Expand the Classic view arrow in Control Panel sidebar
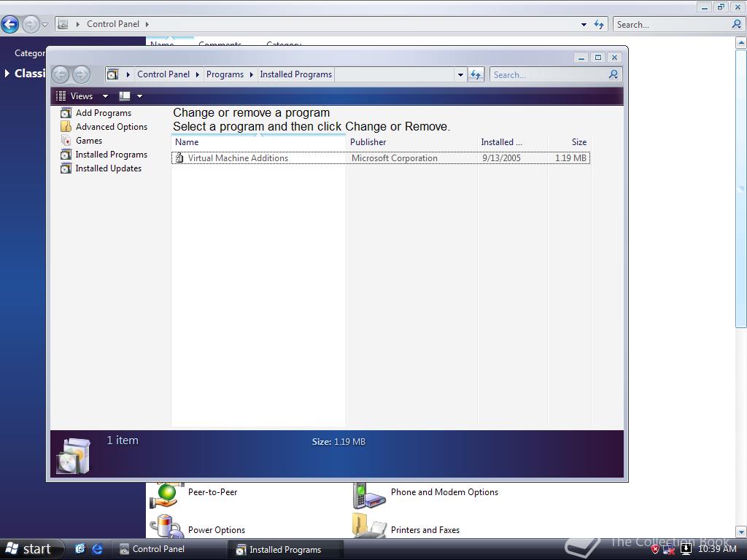This screenshot has height=560, width=747. (7, 74)
